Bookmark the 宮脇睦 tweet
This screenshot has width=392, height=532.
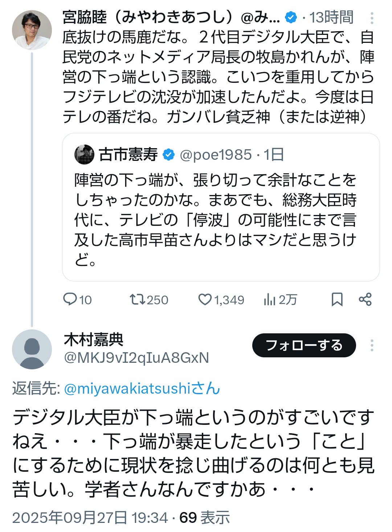pyautogui.click(x=337, y=300)
